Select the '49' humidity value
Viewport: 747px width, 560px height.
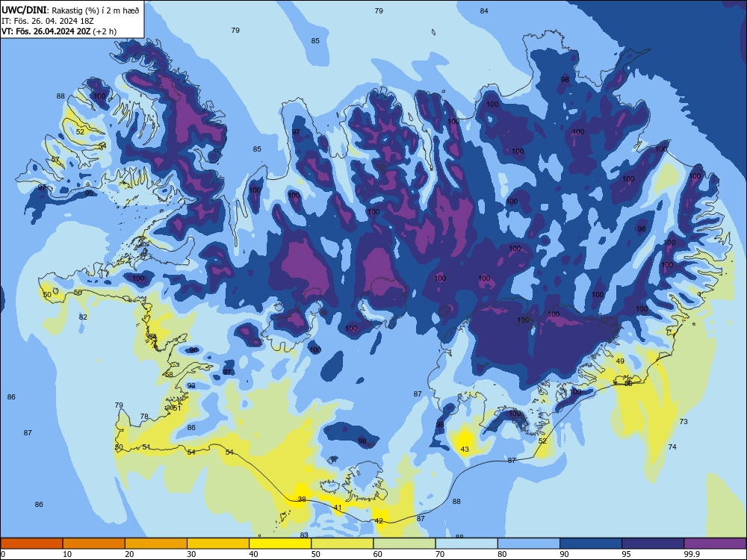click(620, 361)
